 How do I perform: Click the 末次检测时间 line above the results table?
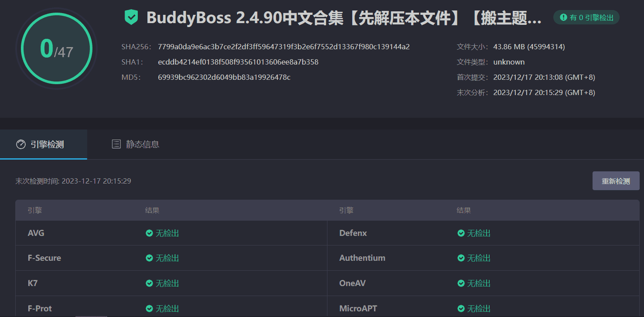pyautogui.click(x=73, y=181)
